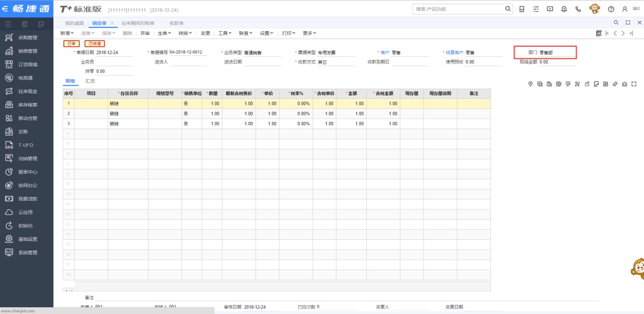The image size is (644, 314).
Task: Expand the 新增 dropdown menu
Action: coord(67,33)
